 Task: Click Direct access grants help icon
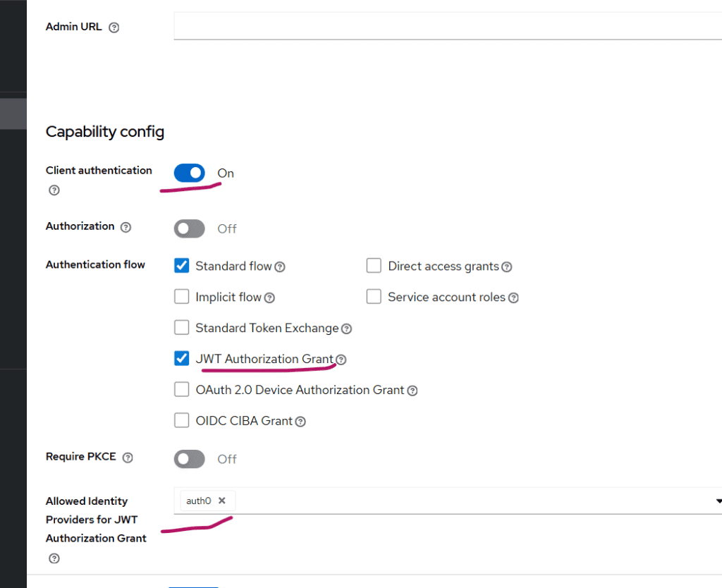point(506,267)
